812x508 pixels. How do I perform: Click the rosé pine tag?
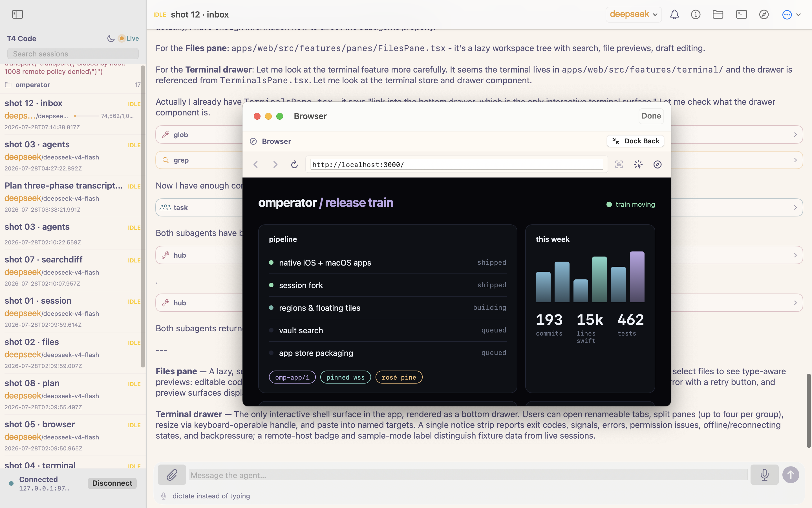click(399, 377)
